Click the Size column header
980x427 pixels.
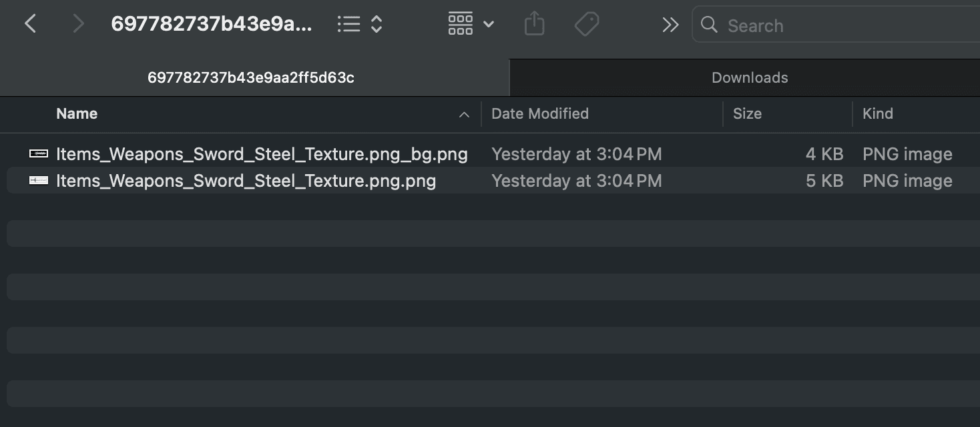click(x=747, y=113)
